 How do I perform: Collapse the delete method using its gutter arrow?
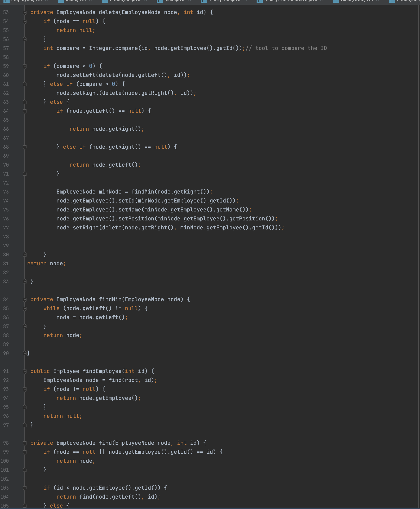pos(24,12)
